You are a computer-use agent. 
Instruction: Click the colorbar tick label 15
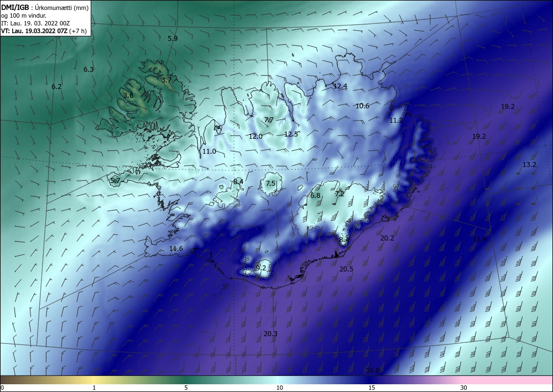click(372, 388)
